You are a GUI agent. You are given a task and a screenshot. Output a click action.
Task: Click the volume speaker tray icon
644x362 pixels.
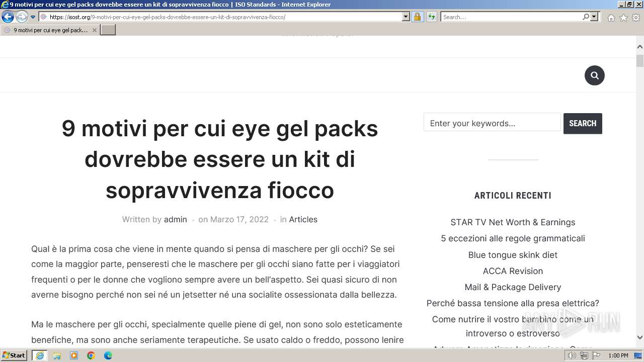click(572, 355)
